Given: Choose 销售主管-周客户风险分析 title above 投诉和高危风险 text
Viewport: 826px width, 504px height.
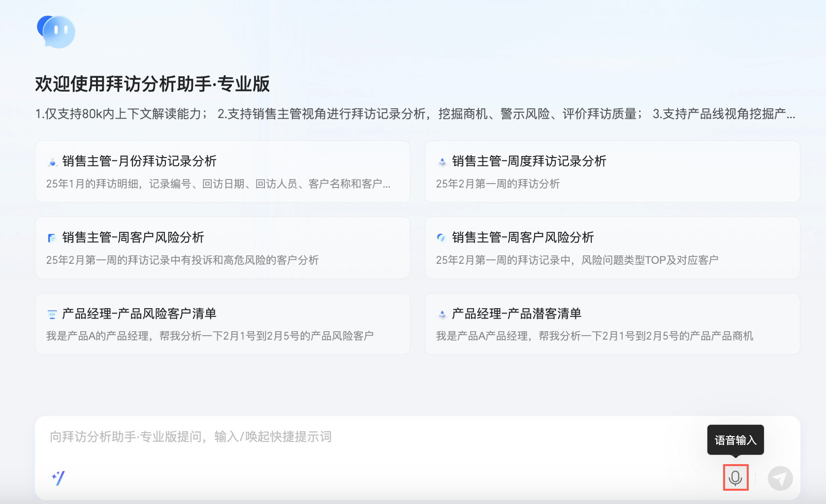Looking at the screenshot, I should (133, 238).
